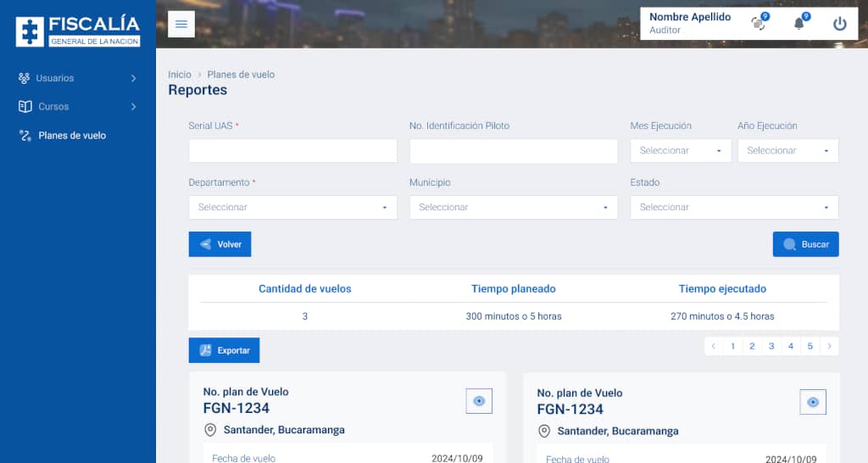Click the Cursos book icon in sidebar
This screenshot has width=868, height=463.
[x=25, y=107]
